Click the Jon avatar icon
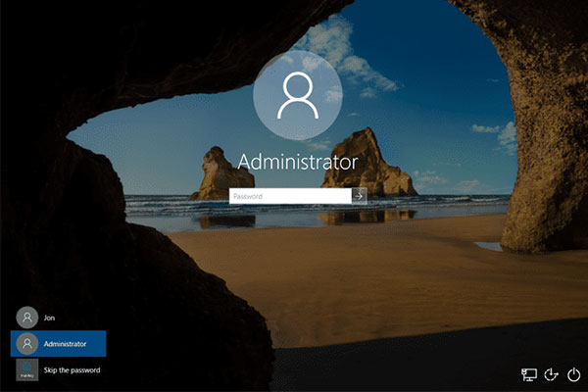 tap(27, 318)
